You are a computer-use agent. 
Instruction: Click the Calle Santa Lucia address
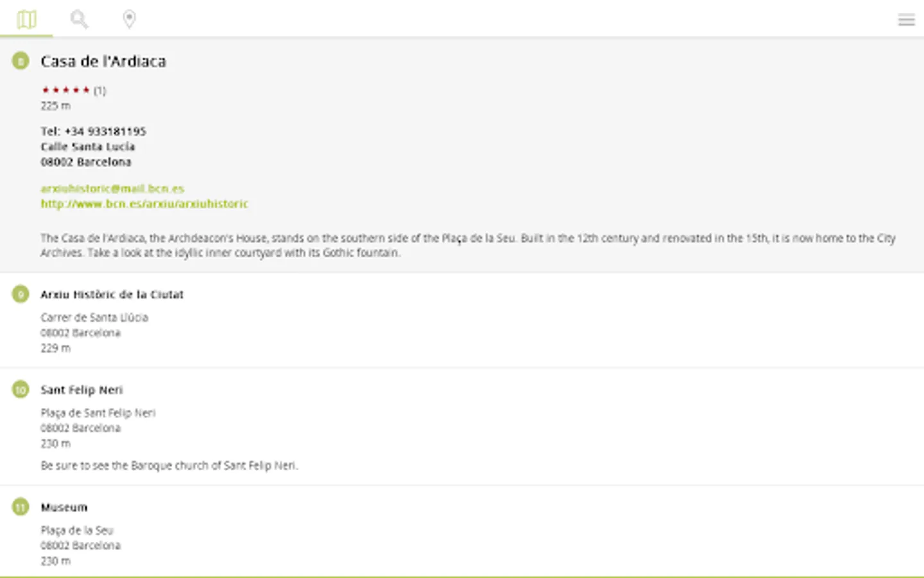[88, 146]
